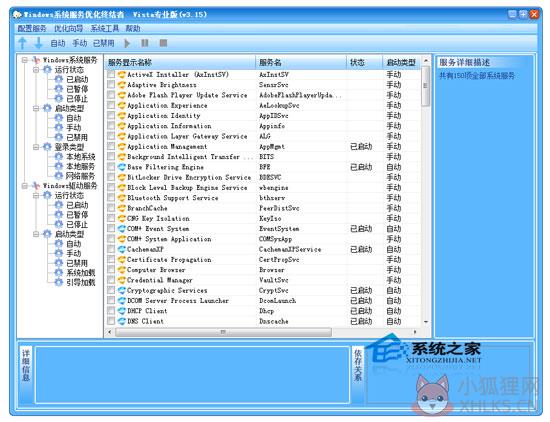Open the 优化向导 menu
The image size is (550, 422).
click(69, 28)
